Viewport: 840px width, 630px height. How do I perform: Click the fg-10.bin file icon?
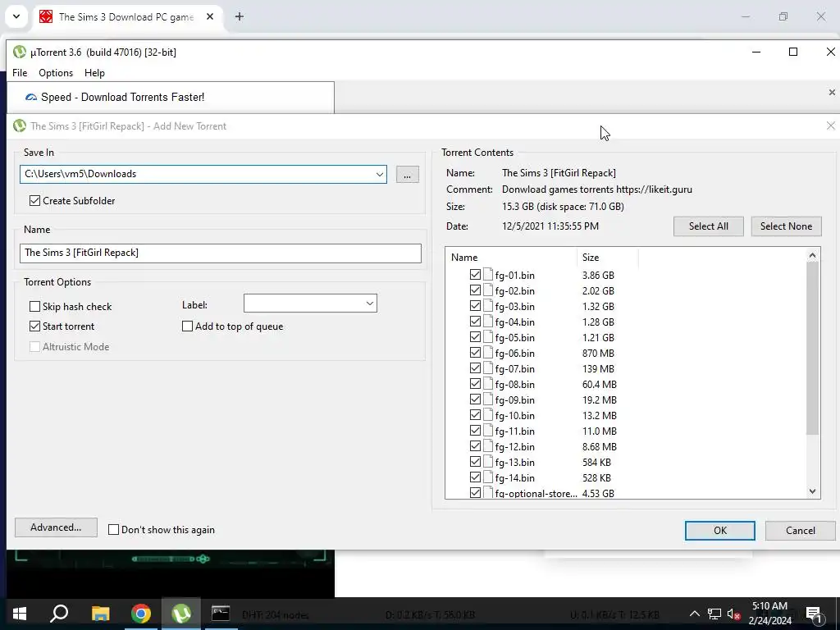pyautogui.click(x=488, y=414)
